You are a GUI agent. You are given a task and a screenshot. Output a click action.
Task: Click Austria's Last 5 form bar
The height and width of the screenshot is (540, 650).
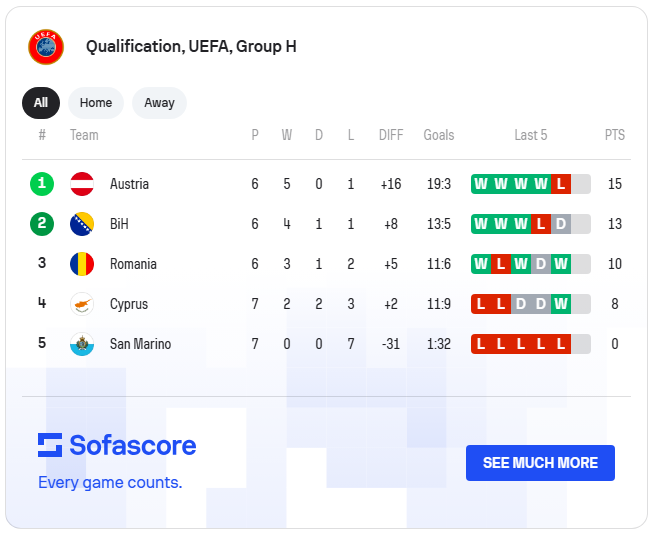tap(530, 184)
